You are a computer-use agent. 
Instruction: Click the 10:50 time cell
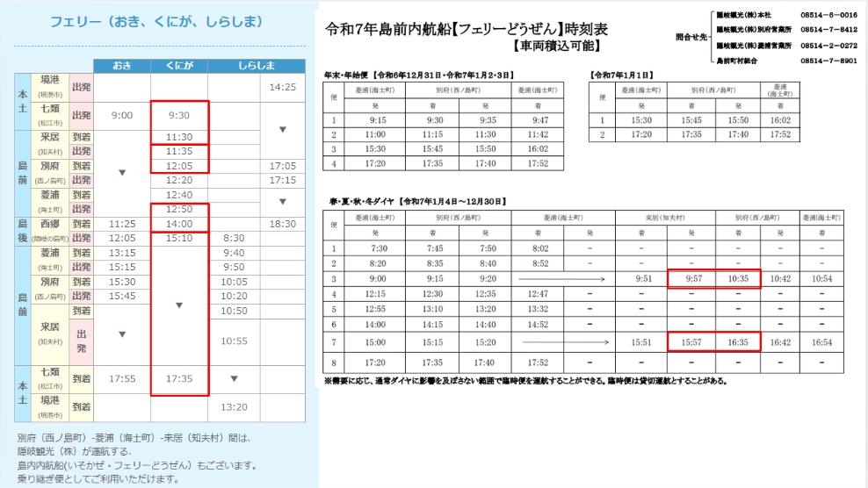click(235, 311)
